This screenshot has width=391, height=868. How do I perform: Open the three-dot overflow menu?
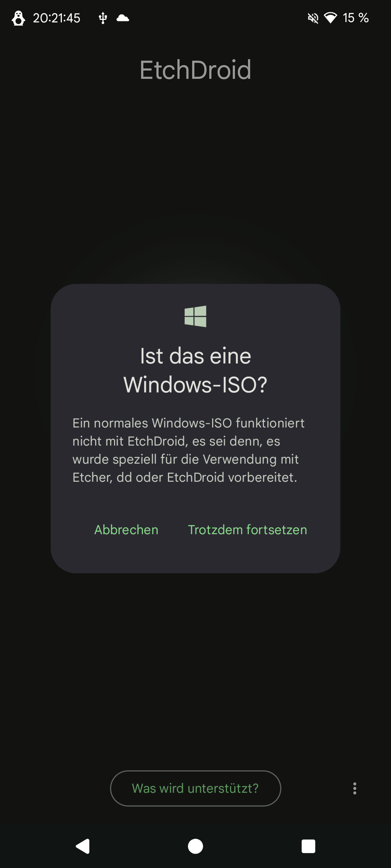click(x=354, y=788)
